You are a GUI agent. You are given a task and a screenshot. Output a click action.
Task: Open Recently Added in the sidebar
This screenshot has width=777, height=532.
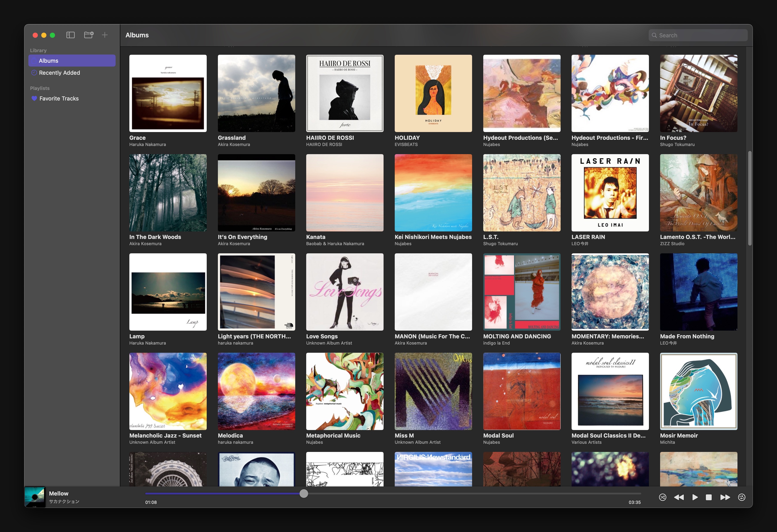72,73
